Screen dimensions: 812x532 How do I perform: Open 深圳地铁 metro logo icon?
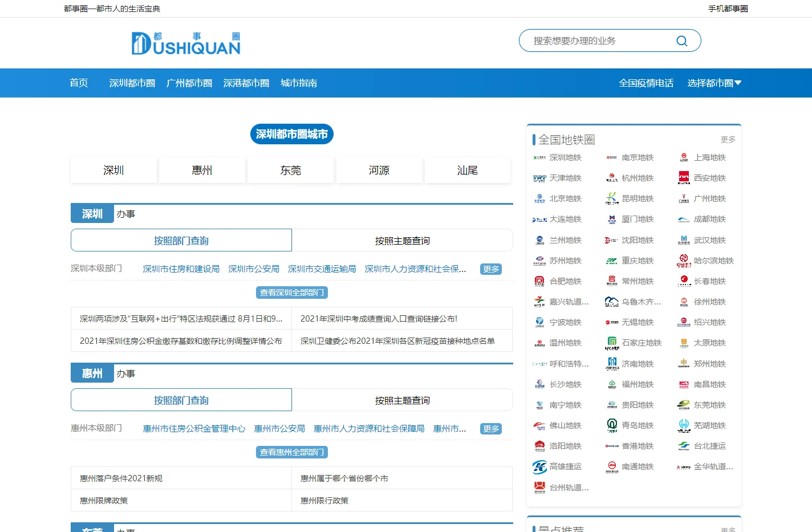coord(539,157)
